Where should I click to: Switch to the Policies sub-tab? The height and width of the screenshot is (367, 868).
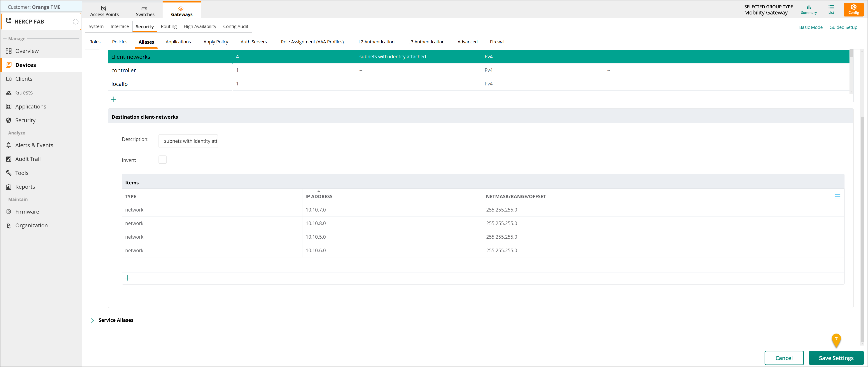point(120,42)
